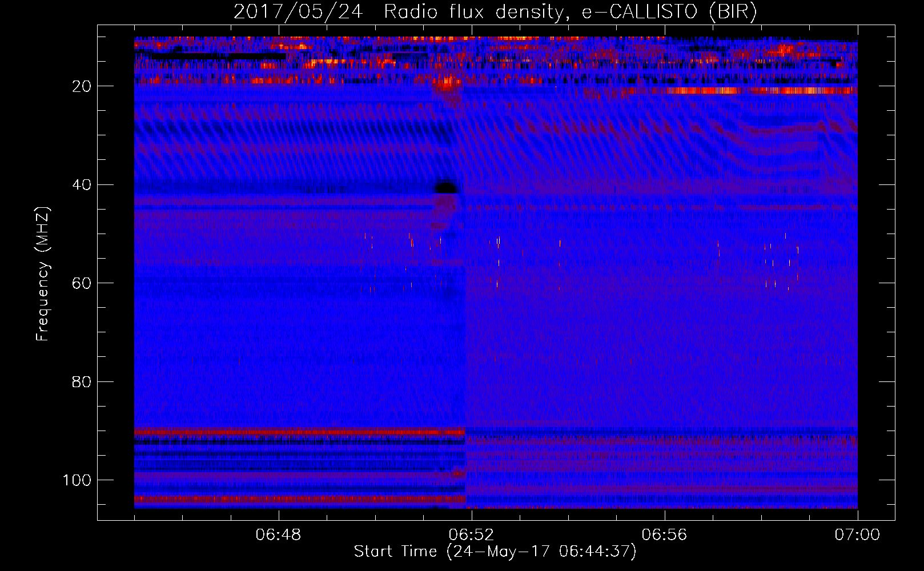The width and height of the screenshot is (924, 571).
Task: Click the 60 MHz frequency tick label
Action: click(82, 283)
